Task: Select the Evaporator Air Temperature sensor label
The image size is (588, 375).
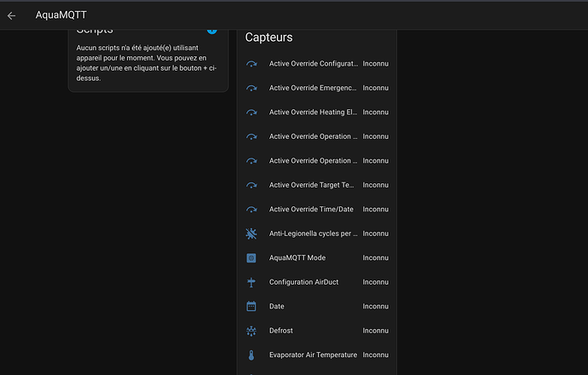Action: point(313,355)
